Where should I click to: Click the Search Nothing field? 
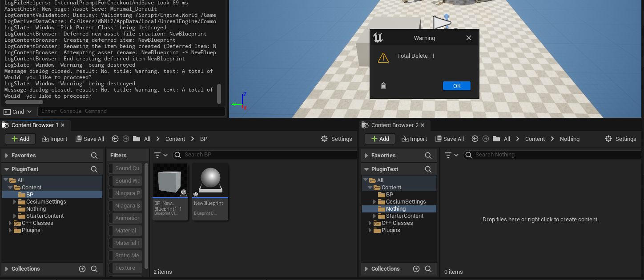click(x=552, y=155)
